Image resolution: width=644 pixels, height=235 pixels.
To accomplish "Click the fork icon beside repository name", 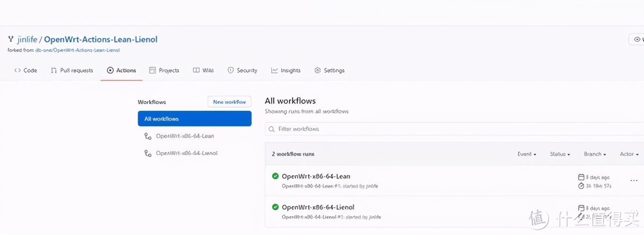I will 10,39.
